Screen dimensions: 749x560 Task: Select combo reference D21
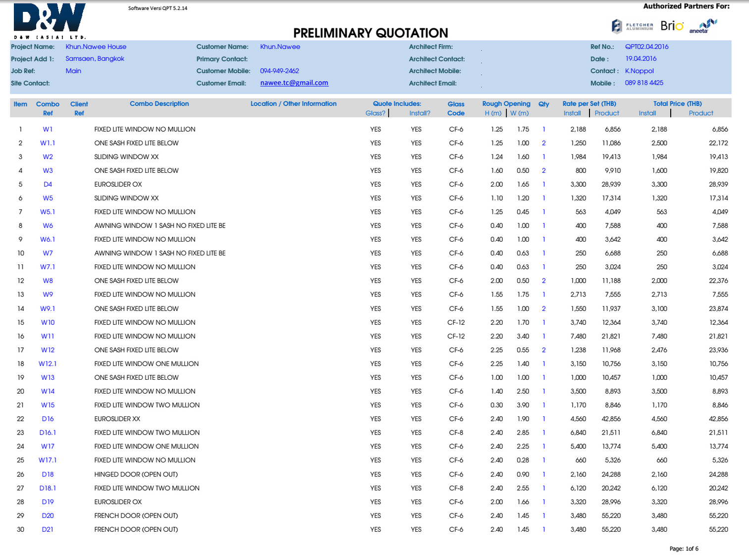point(48,529)
